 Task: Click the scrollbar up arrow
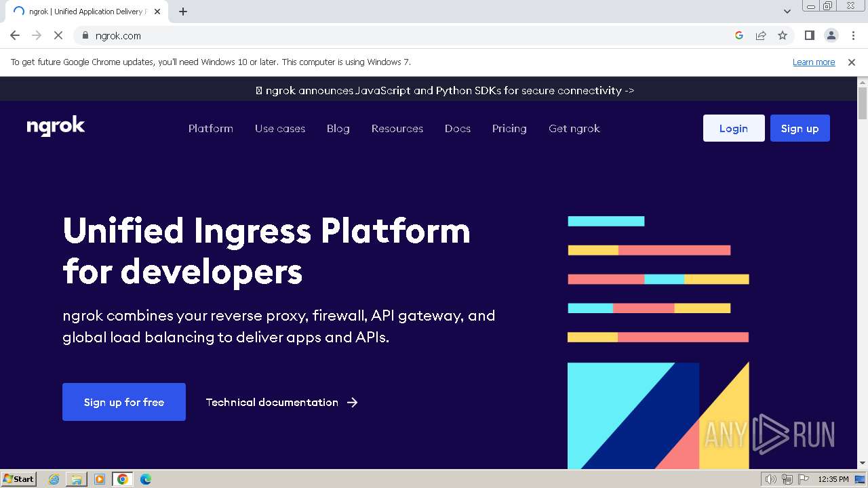863,82
